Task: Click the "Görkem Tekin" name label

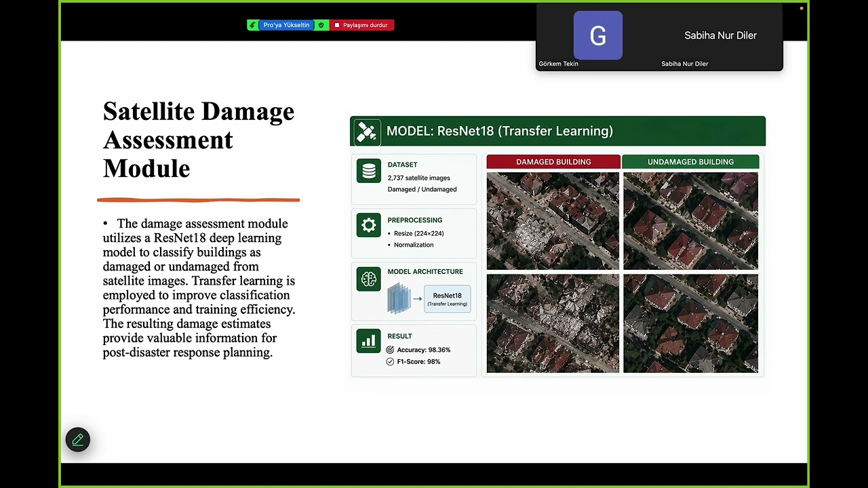Action: point(559,64)
